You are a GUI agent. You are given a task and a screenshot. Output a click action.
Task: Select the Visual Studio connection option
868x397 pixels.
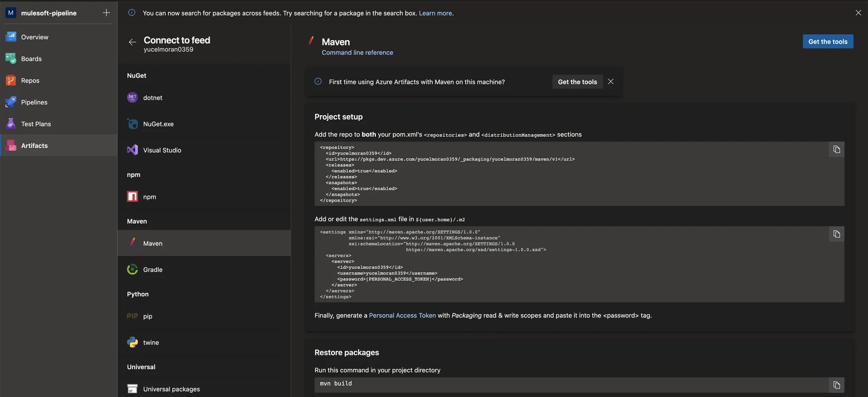point(204,150)
